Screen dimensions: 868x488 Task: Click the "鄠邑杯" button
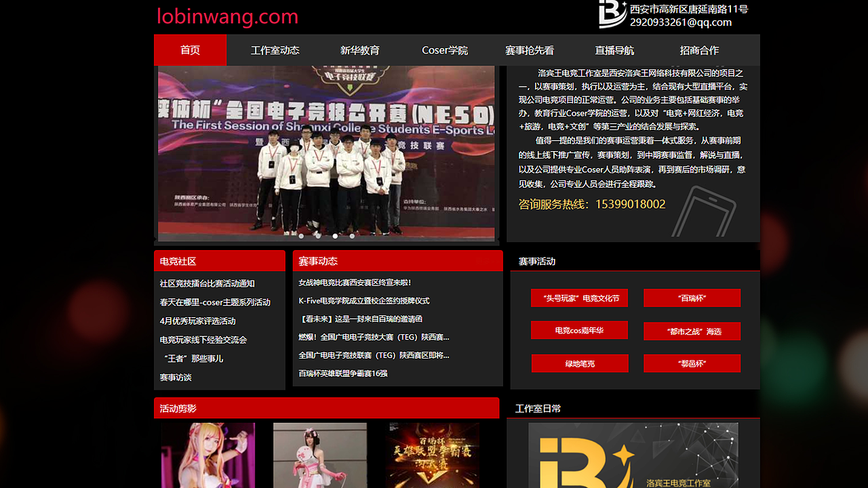pyautogui.click(x=692, y=363)
